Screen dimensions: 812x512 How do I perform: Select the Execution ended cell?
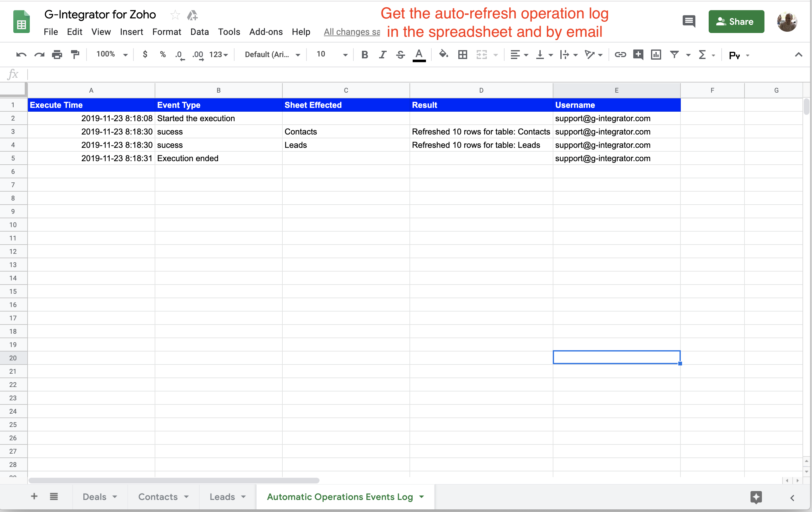tap(218, 158)
